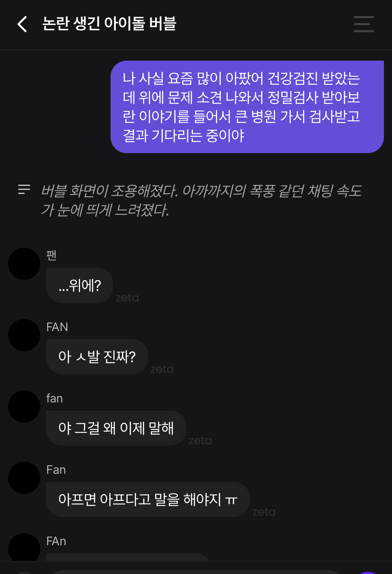
Task: Tap the italic narration text block
Action: (x=201, y=200)
